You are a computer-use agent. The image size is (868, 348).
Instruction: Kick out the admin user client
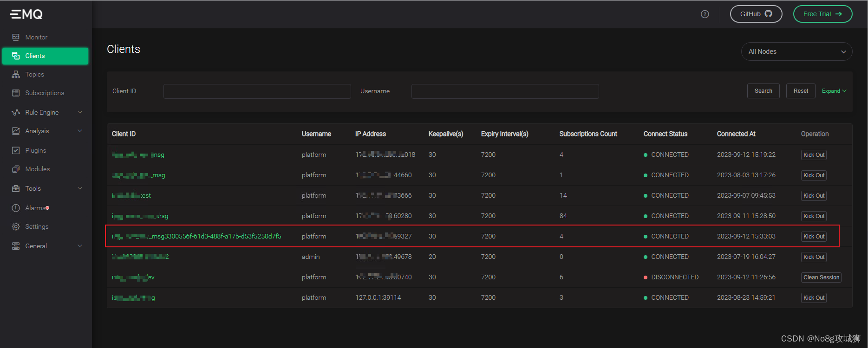[x=814, y=257]
